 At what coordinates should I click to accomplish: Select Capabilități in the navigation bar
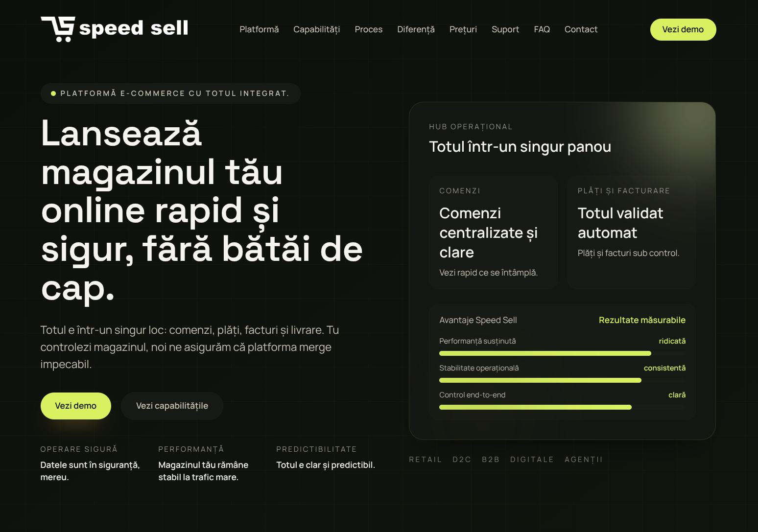pyautogui.click(x=316, y=29)
